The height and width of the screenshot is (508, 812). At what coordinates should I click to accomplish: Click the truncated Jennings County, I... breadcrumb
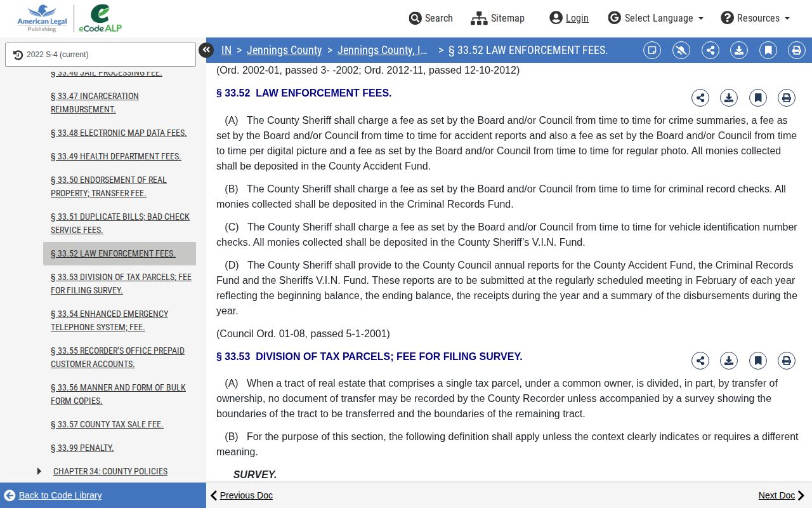click(x=383, y=50)
